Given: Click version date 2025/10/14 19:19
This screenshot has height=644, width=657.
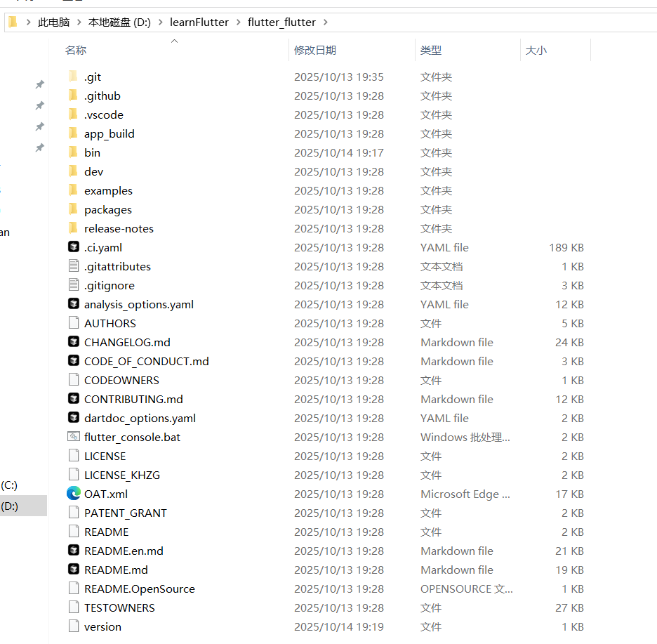Looking at the screenshot, I should [339, 627].
